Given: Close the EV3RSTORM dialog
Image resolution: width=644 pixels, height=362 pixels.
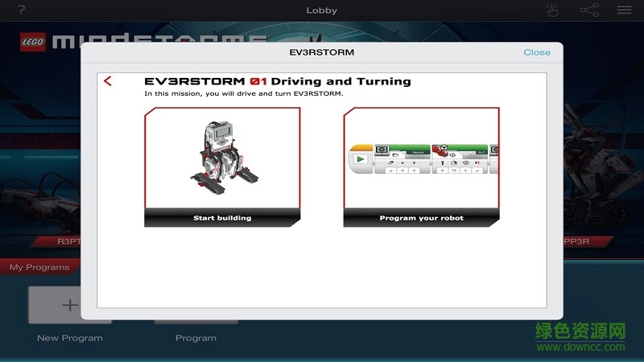Looking at the screenshot, I should coord(537,52).
